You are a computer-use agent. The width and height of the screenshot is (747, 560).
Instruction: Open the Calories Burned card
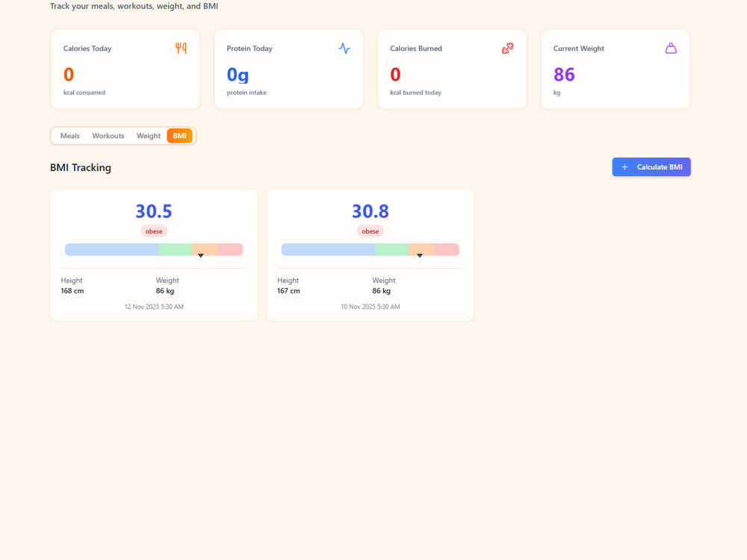(452, 69)
